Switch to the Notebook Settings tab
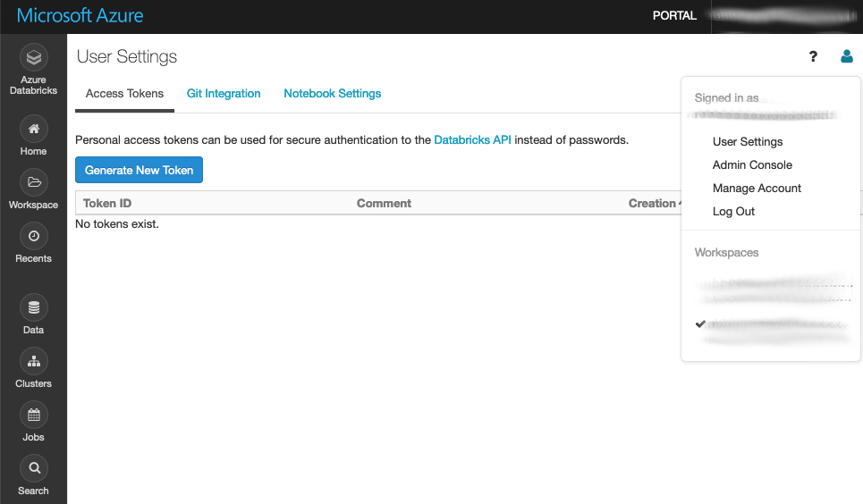This screenshot has width=863, height=504. [333, 94]
